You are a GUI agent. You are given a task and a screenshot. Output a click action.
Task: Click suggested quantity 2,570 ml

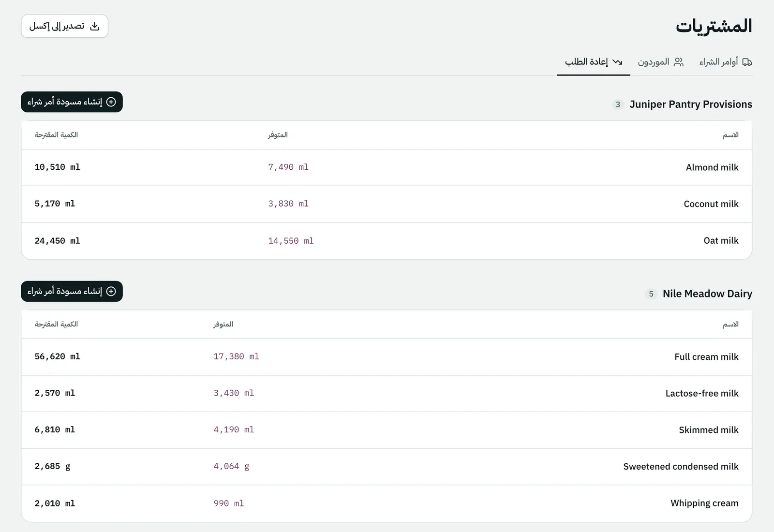coord(55,394)
